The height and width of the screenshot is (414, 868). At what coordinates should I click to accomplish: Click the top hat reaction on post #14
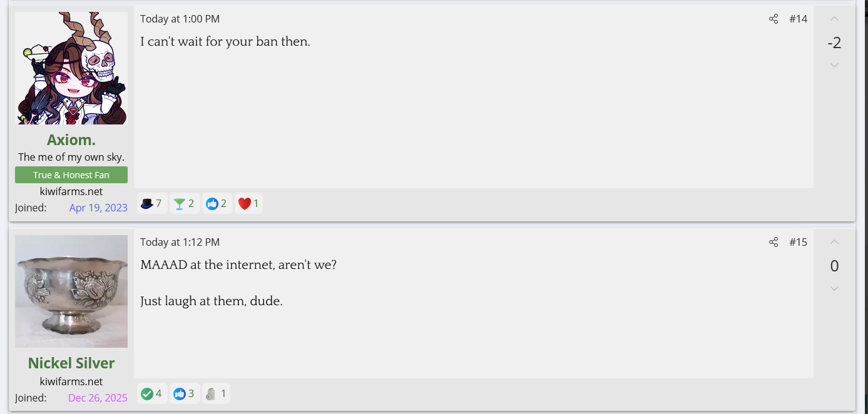pyautogui.click(x=151, y=203)
